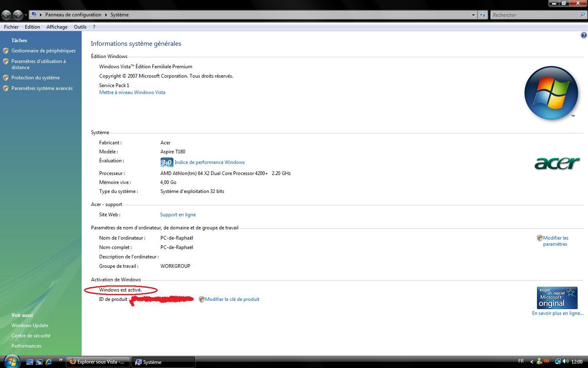Open the Edition menu
Viewport: 588px width, 368px height.
point(32,27)
